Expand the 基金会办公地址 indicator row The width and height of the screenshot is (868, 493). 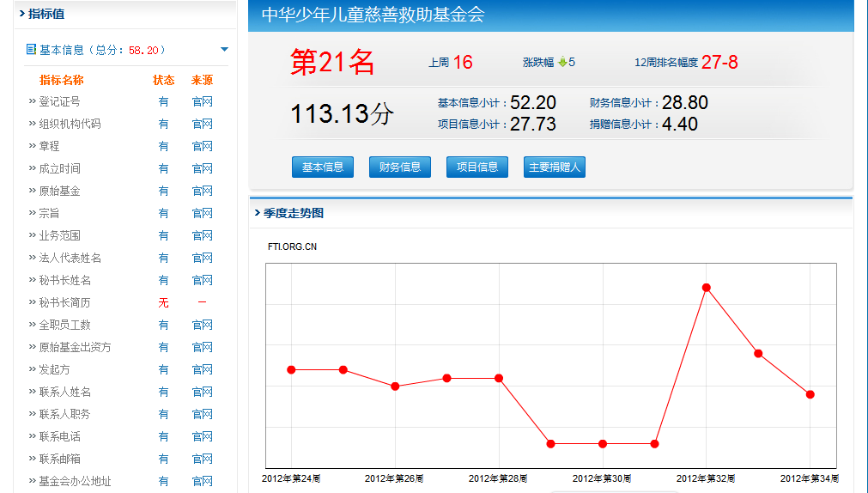pos(70,481)
